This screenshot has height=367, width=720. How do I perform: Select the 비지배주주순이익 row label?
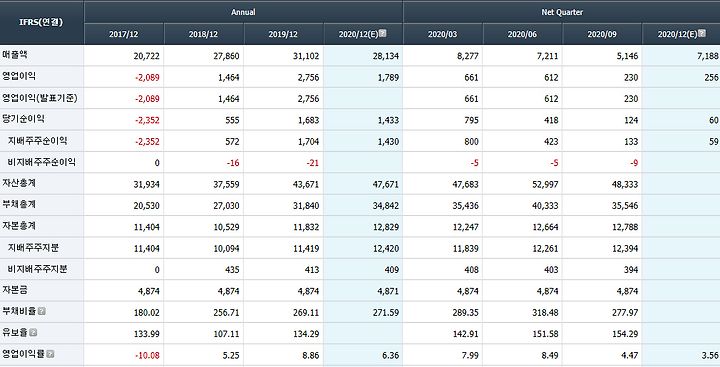coord(41,162)
